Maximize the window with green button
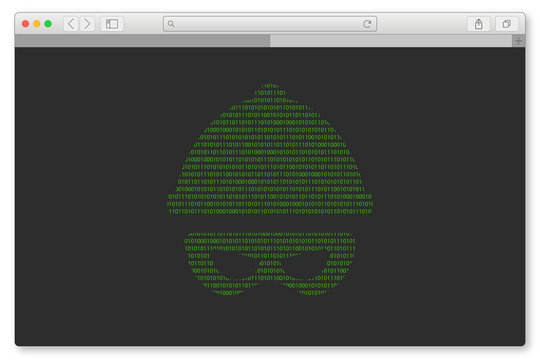Screen dimensions: 540x360 48,24
